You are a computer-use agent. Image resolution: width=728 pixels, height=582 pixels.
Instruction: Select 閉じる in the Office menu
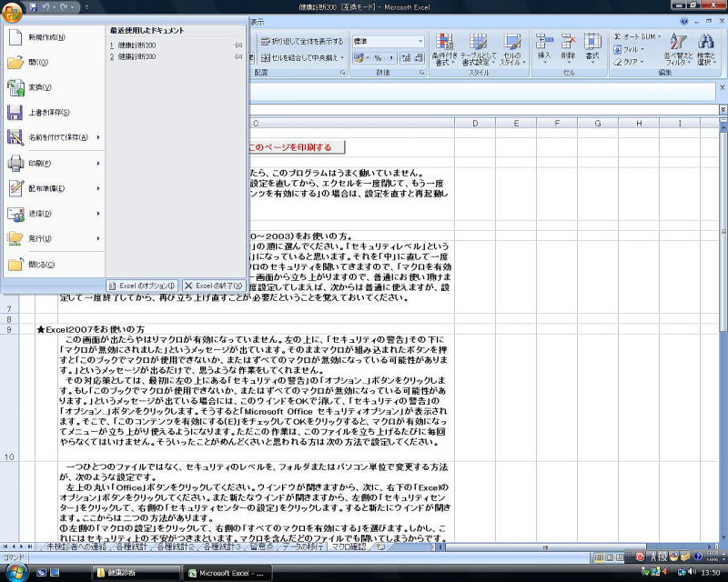click(55, 265)
